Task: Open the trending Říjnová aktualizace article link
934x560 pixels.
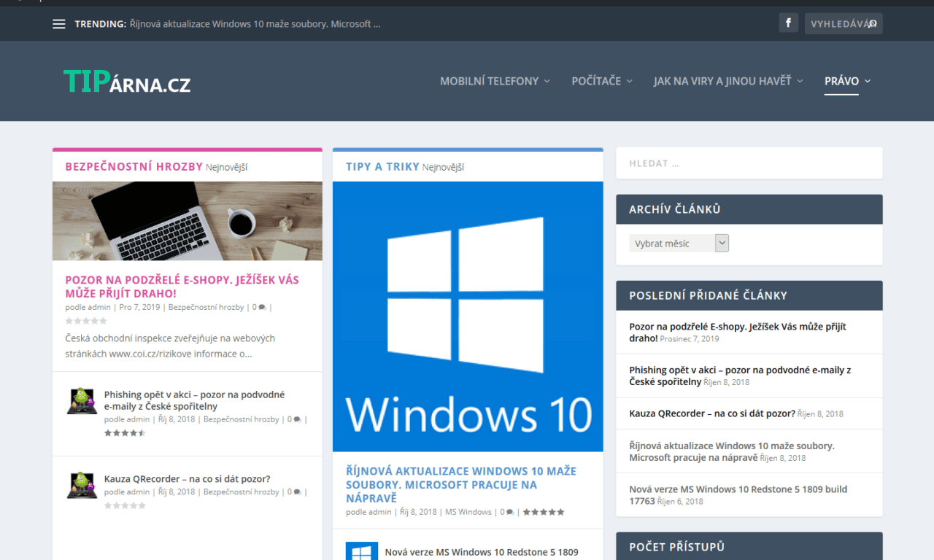Action: click(x=255, y=24)
